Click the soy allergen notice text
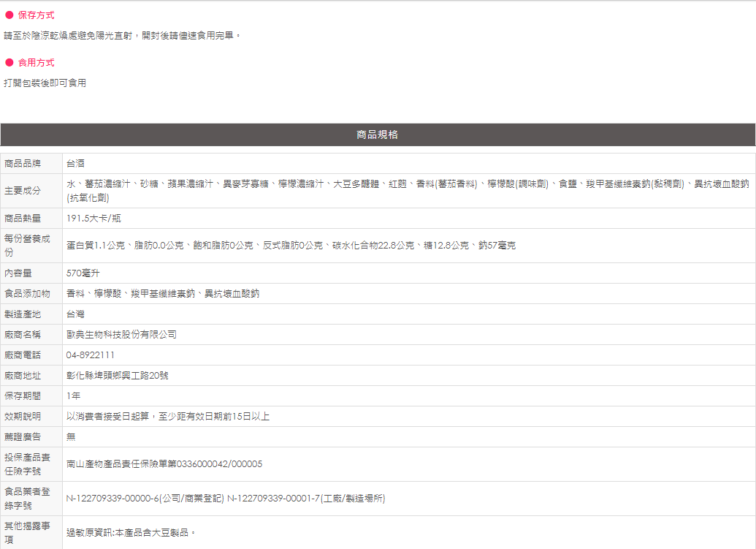756x549 pixels. click(x=131, y=533)
